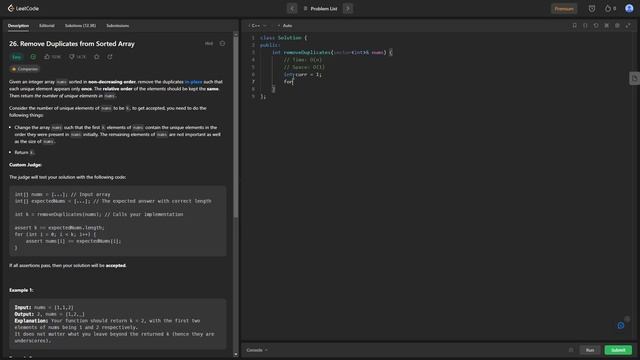Image resolution: width=640 pixels, height=360 pixels.
Task: Open the Problem List
Action: [320, 9]
